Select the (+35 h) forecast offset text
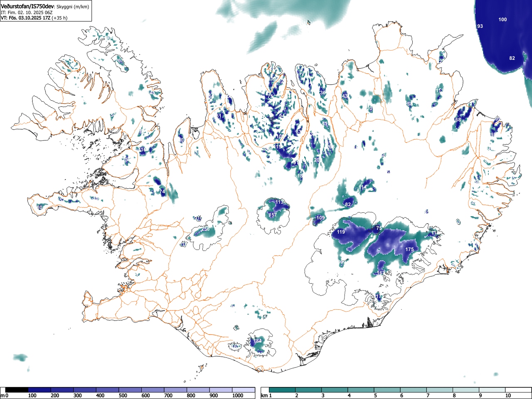Screen dimensions: 532x399 (59, 18)
